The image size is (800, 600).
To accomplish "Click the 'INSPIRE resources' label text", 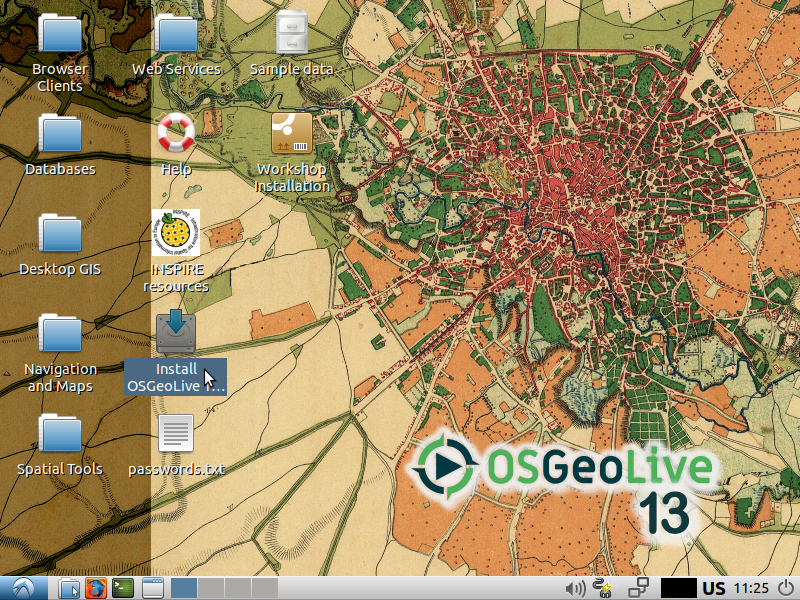I will pos(176,278).
